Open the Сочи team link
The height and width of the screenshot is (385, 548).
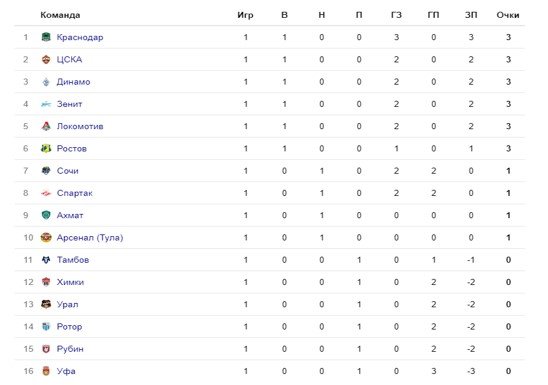point(67,171)
